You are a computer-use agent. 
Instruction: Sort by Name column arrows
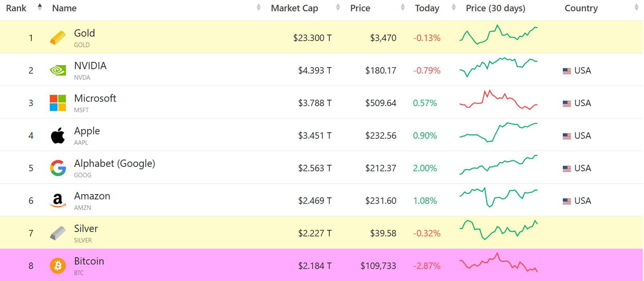[x=259, y=7]
